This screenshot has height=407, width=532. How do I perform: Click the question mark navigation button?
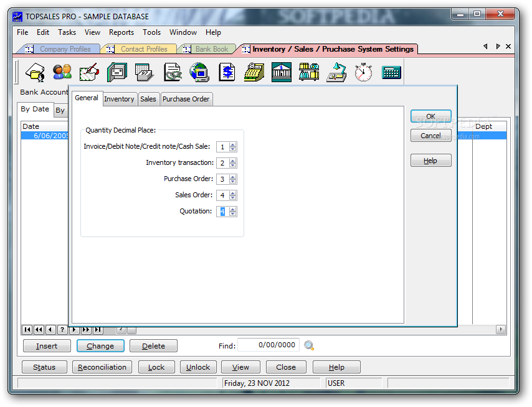[62, 329]
